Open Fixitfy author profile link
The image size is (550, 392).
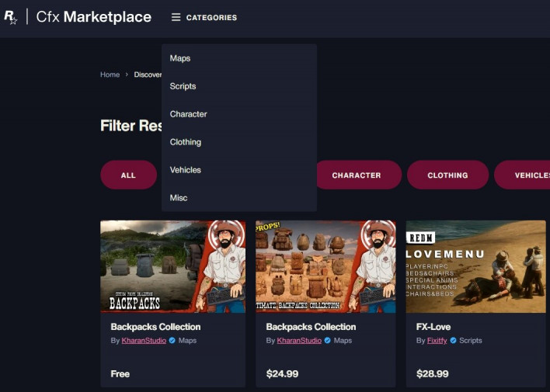pyautogui.click(x=437, y=341)
